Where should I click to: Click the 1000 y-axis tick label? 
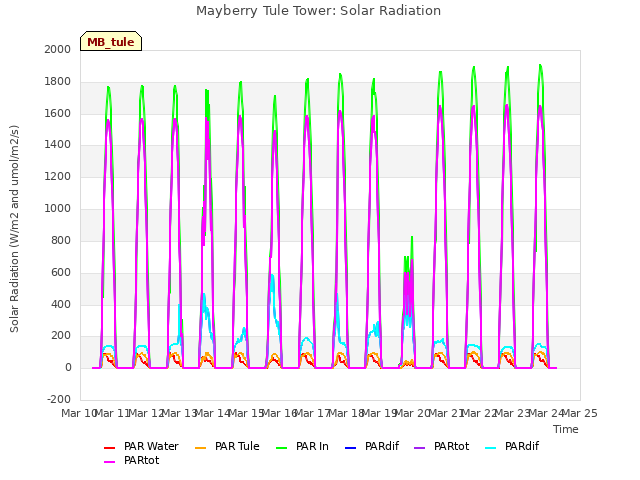(58, 208)
